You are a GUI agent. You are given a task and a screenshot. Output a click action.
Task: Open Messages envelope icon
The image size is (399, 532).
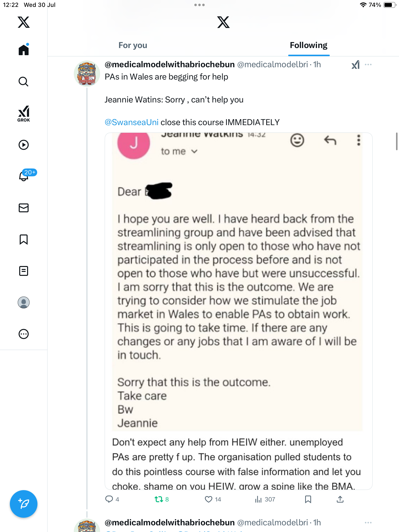24,208
